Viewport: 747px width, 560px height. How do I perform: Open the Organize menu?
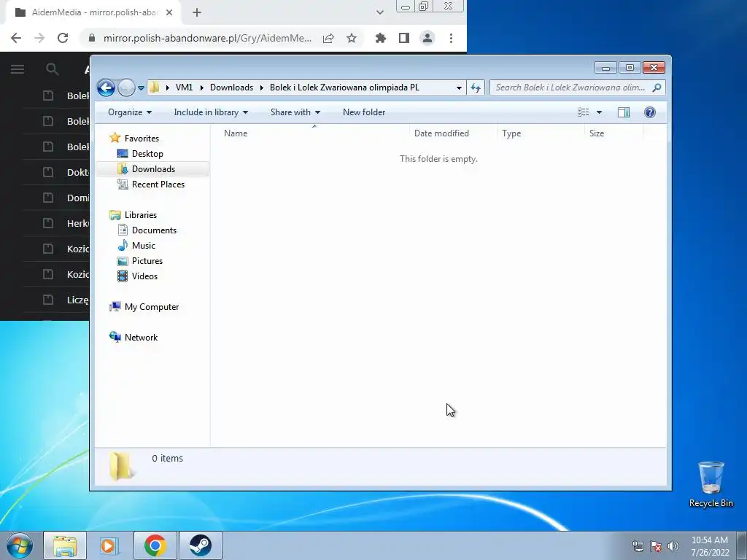point(130,112)
